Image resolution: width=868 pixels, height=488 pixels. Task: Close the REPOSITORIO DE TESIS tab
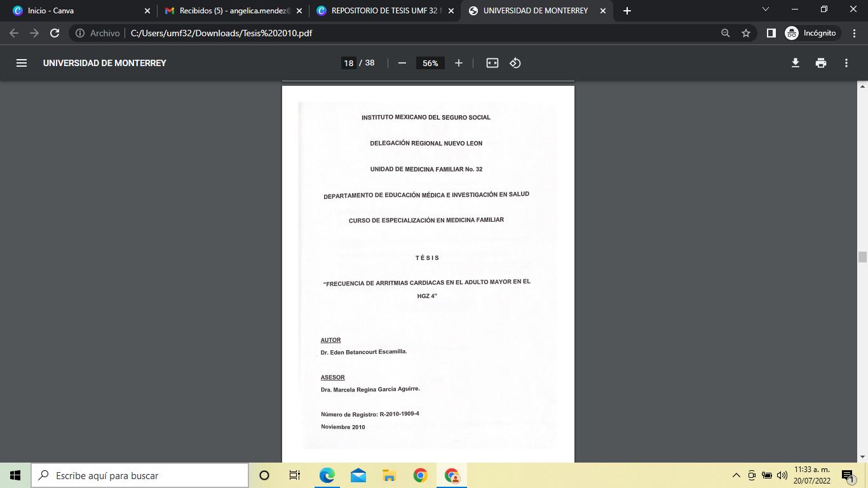pyautogui.click(x=451, y=11)
